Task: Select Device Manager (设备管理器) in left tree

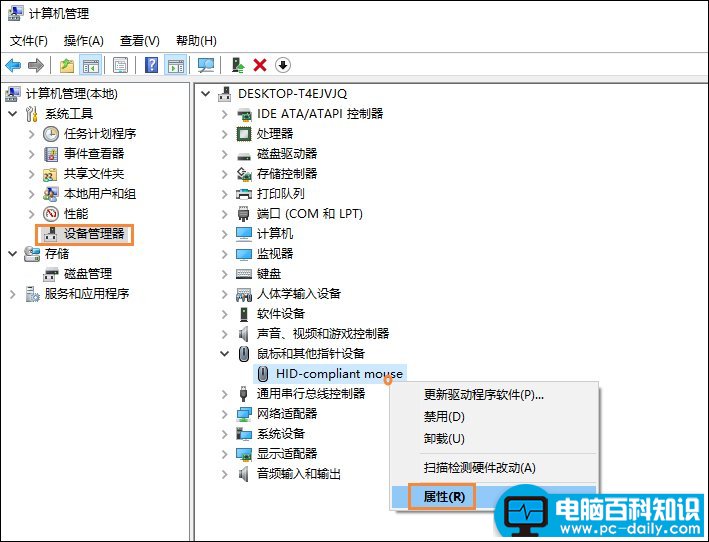Action: pos(85,234)
